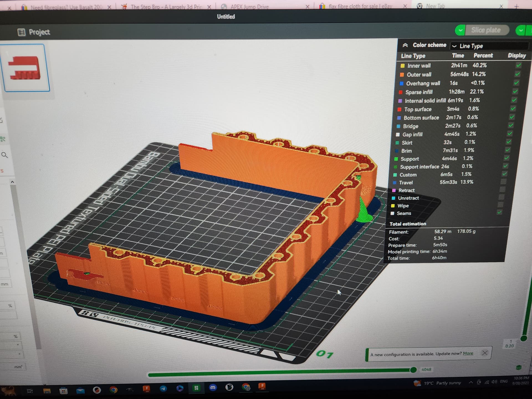This screenshot has height=399, width=532.
Task: Open Telegram from the taskbar
Action: click(163, 388)
